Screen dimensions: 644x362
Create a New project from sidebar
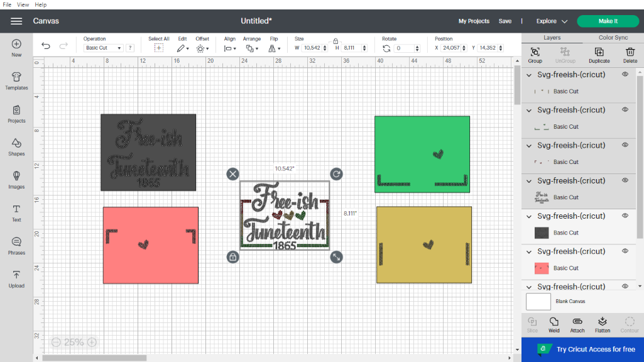[16, 48]
